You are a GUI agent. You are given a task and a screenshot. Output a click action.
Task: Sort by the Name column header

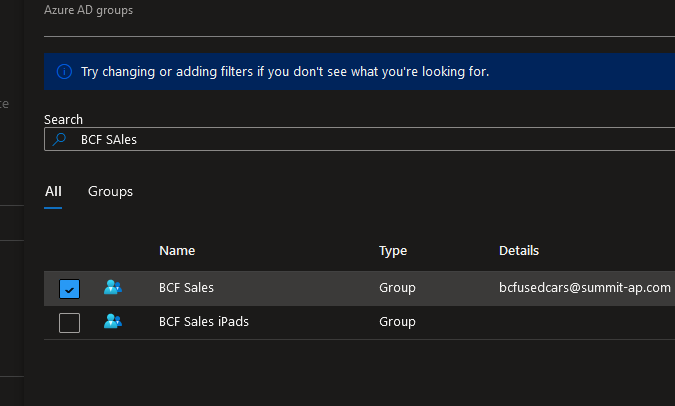[177, 251]
